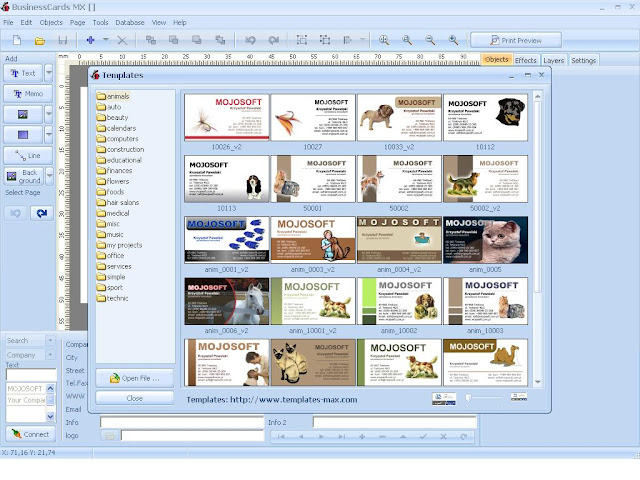This screenshot has height=480, width=640.
Task: Select the hair salons template folder
Action: [x=118, y=202]
